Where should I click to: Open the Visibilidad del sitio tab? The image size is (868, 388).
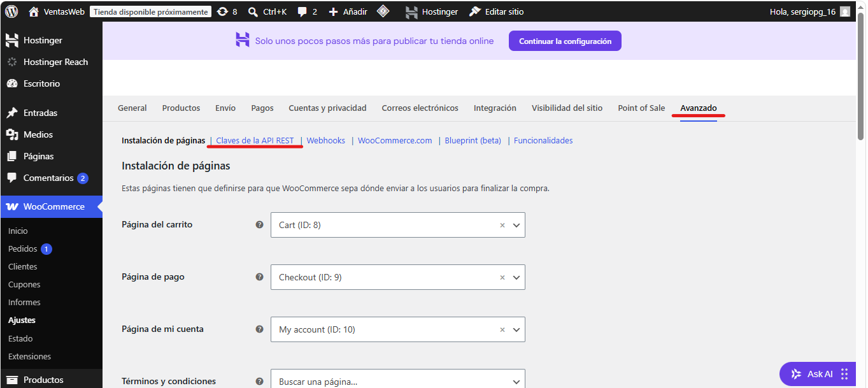coord(567,108)
